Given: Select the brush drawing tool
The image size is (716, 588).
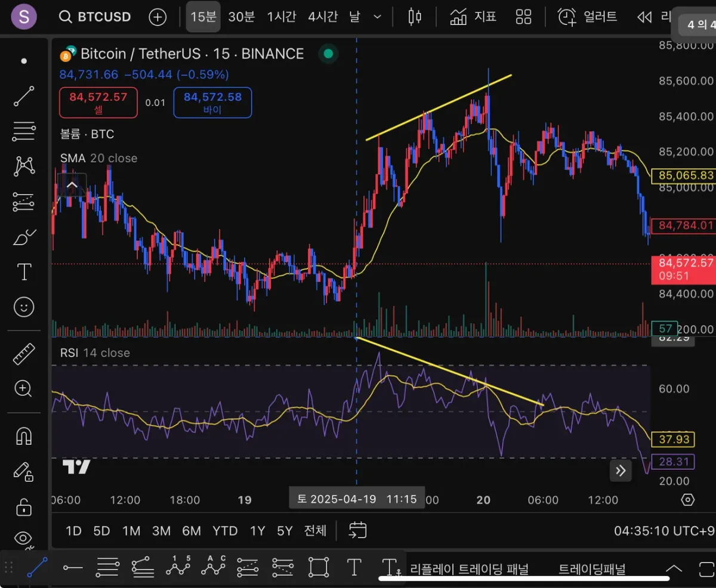Looking at the screenshot, I should (24, 237).
